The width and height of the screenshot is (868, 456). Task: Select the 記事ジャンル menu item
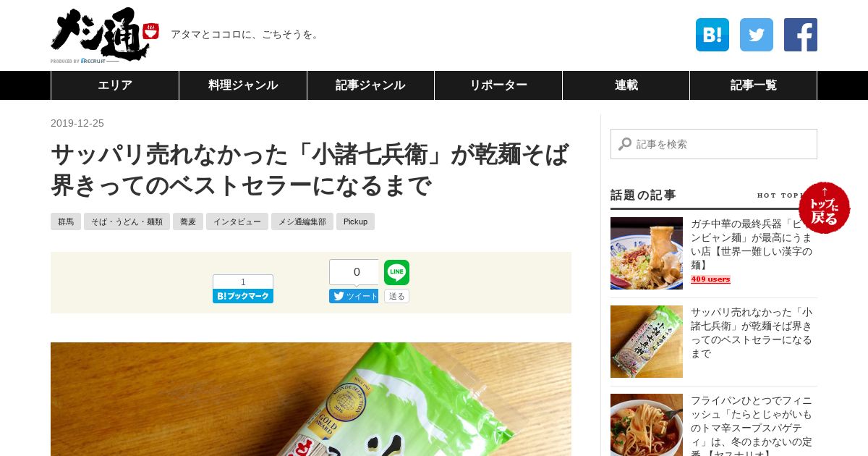click(x=370, y=85)
